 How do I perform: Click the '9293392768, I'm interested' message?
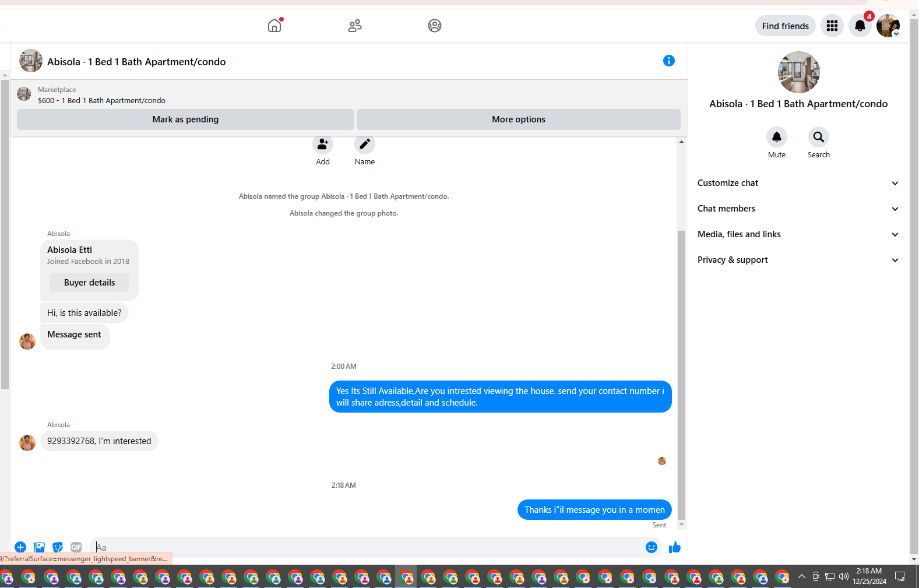(x=99, y=441)
